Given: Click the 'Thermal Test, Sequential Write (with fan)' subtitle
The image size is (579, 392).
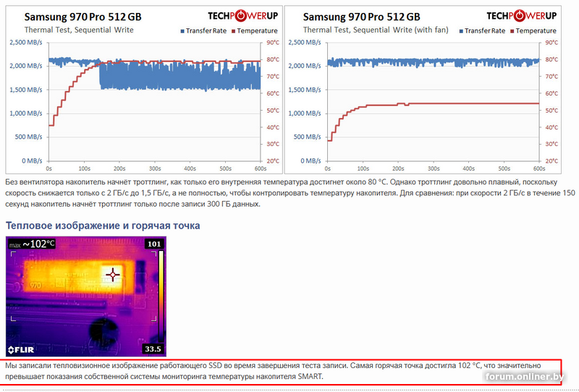Looking at the screenshot, I should (376, 30).
